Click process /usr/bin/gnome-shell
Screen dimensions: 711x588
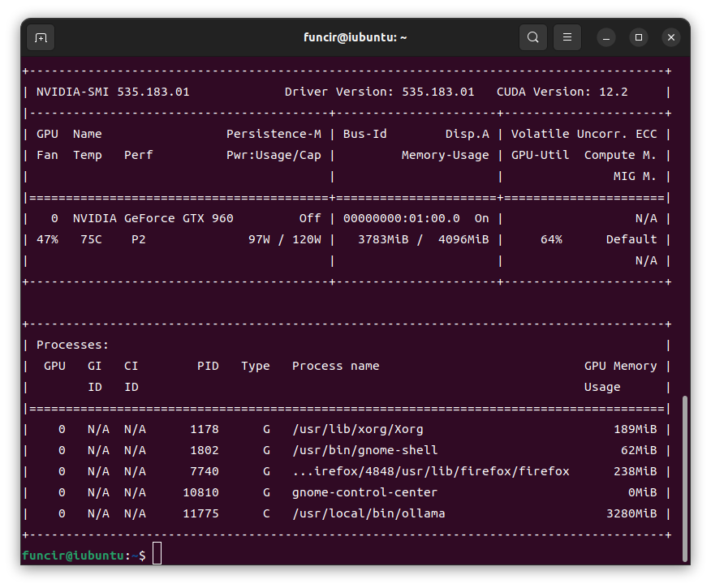(365, 450)
